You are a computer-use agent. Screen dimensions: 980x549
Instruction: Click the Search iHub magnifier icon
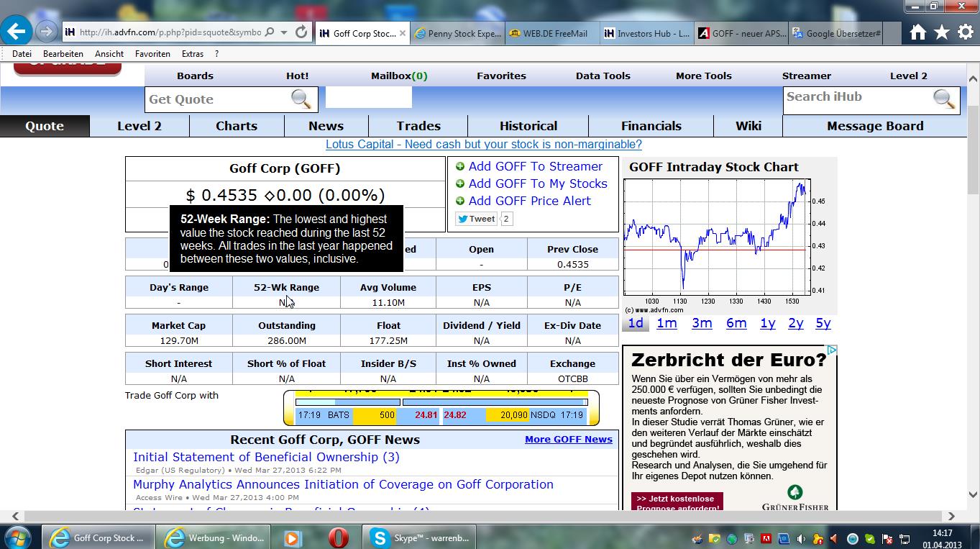point(944,99)
